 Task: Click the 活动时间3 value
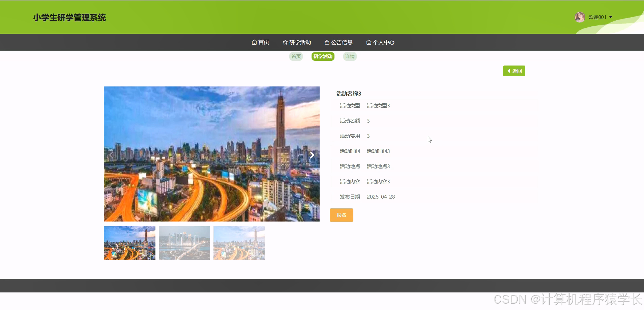pyautogui.click(x=378, y=151)
